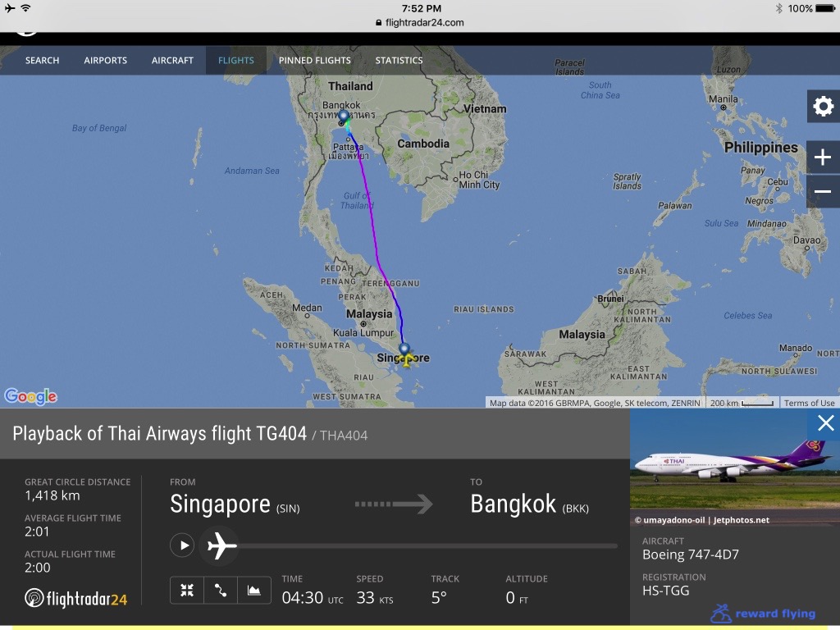The height and width of the screenshot is (630, 840).
Task: Open the Search tab
Action: coord(43,61)
